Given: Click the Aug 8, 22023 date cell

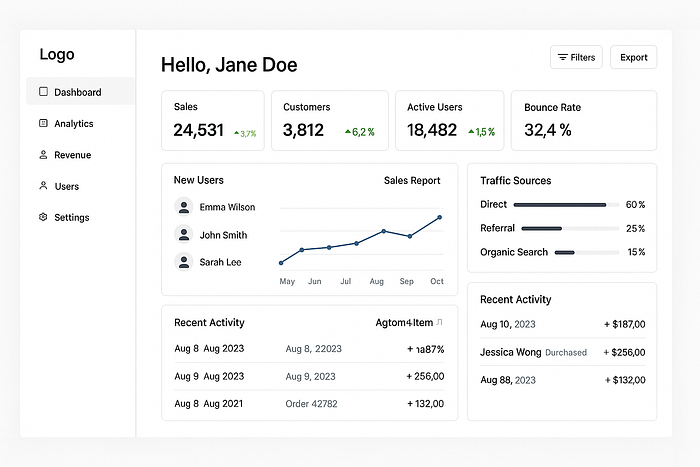Looking at the screenshot, I should (x=313, y=349).
